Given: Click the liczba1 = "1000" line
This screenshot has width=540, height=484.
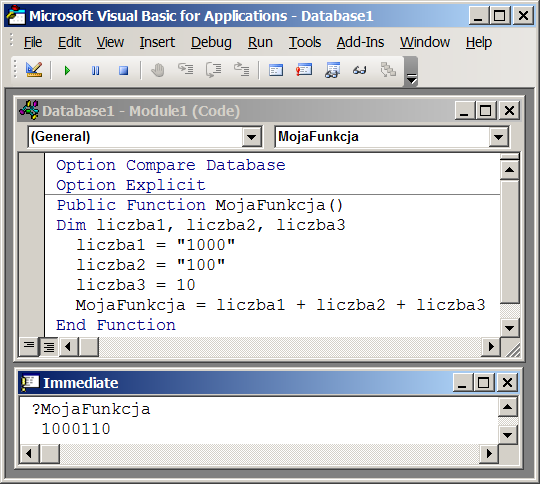Looking at the screenshot, I should click(x=156, y=245).
